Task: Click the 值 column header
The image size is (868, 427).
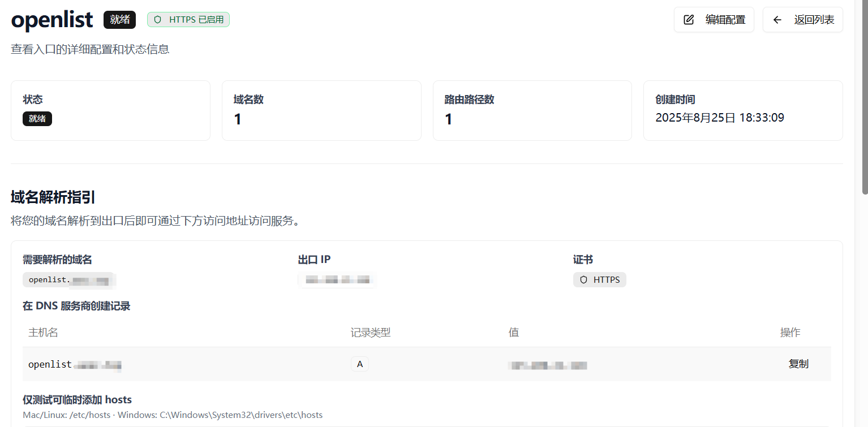Action: click(x=514, y=332)
